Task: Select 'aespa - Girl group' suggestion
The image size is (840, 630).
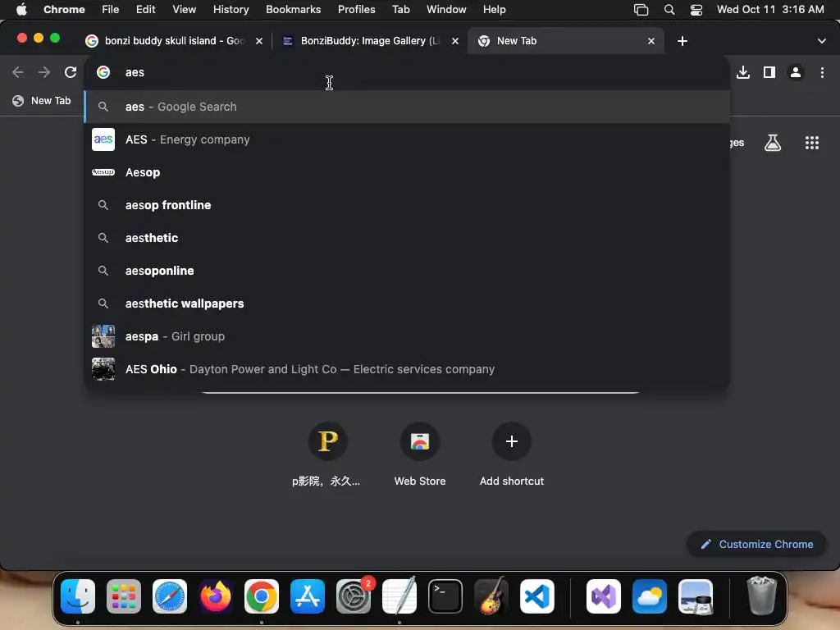Action: point(407,336)
